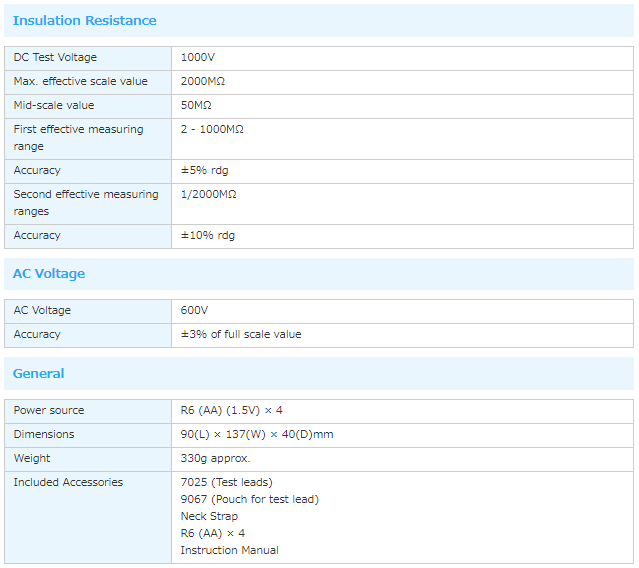Select the 90(L) × 137(W) × 40(D)mm dimensions value
The image size is (639, 568).
coord(257,435)
